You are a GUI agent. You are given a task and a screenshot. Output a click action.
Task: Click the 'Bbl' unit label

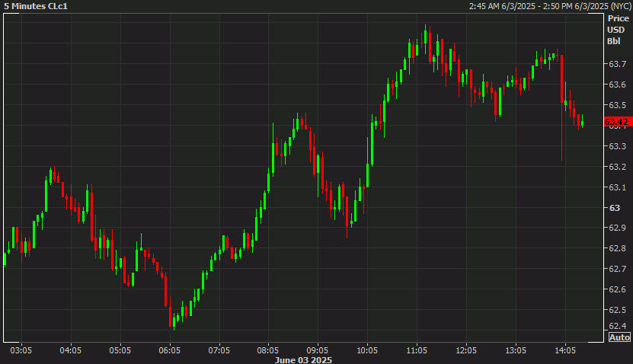pyautogui.click(x=614, y=41)
